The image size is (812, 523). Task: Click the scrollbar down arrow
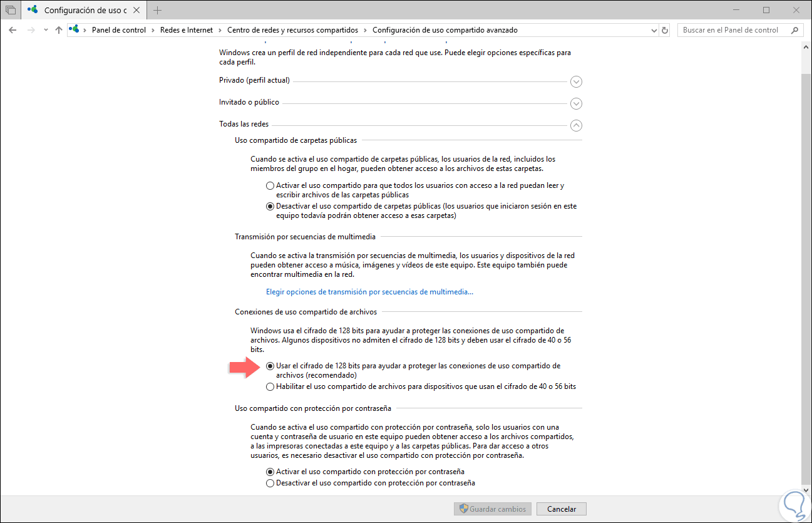806,492
